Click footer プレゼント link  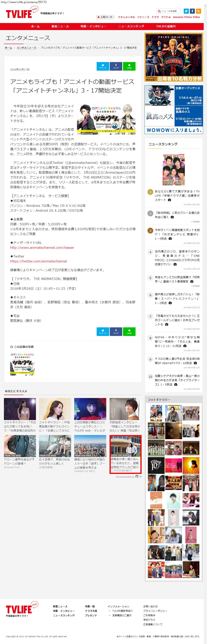[x=91, y=615]
